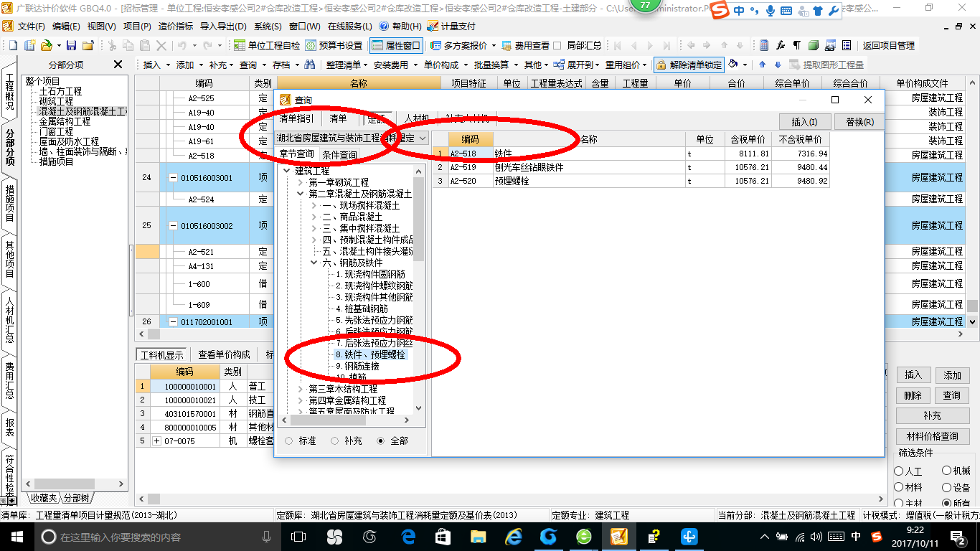Click the Windows Start button
The width and height of the screenshot is (980, 551).
click(17, 536)
